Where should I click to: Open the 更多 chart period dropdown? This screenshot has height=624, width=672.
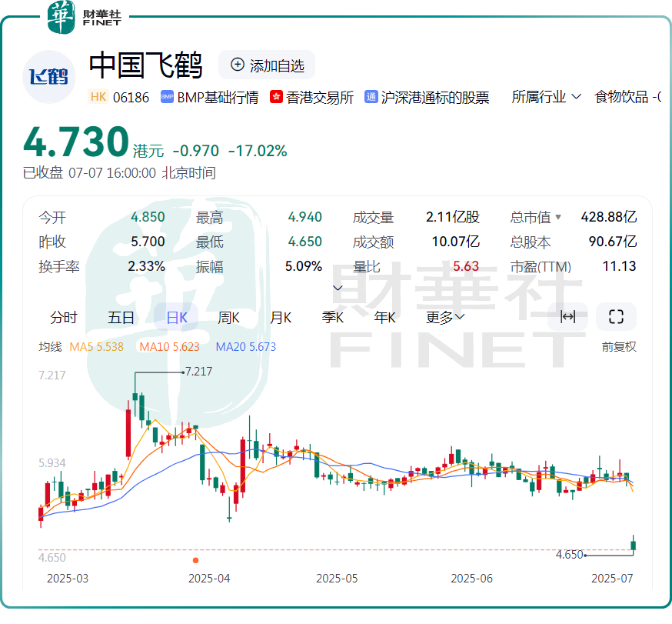445,317
